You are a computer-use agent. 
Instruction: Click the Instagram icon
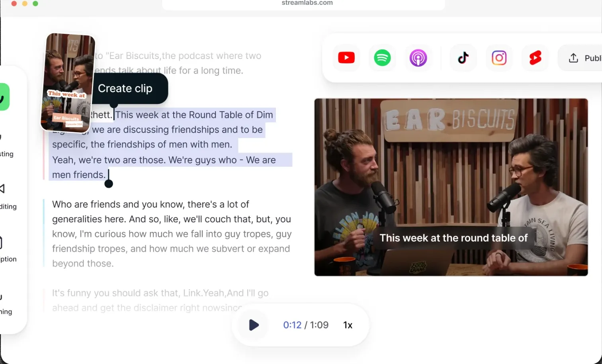point(499,58)
